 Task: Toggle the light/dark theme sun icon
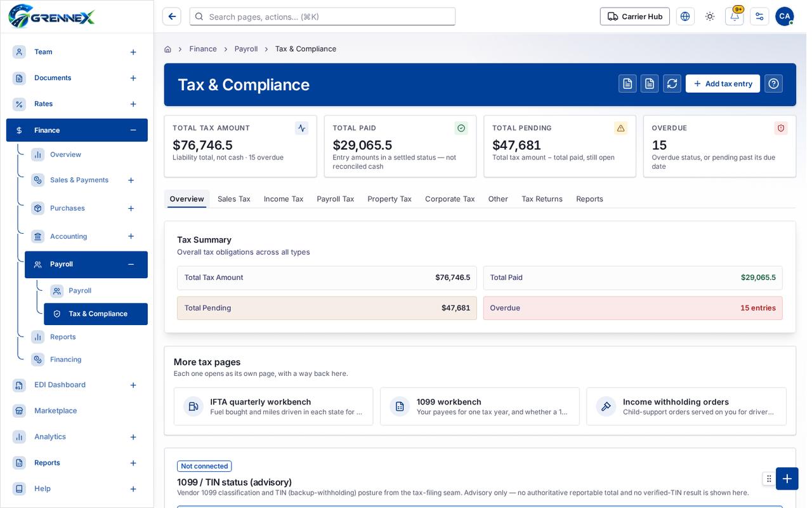pos(710,17)
